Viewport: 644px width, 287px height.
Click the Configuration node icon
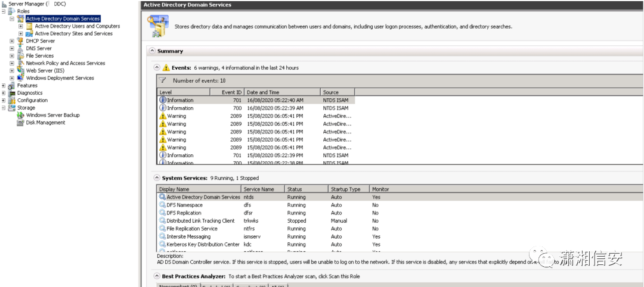click(x=12, y=101)
